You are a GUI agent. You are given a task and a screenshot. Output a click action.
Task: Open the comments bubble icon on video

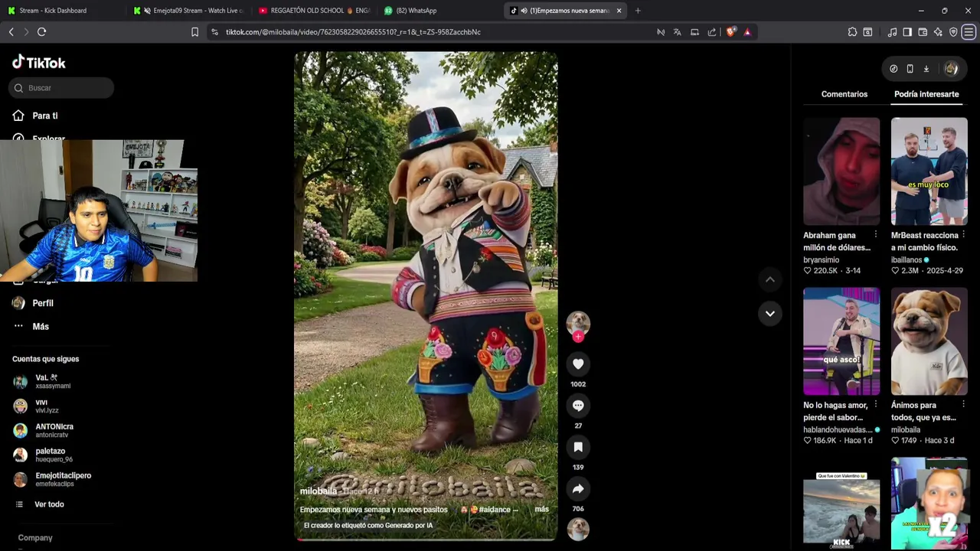pyautogui.click(x=578, y=406)
